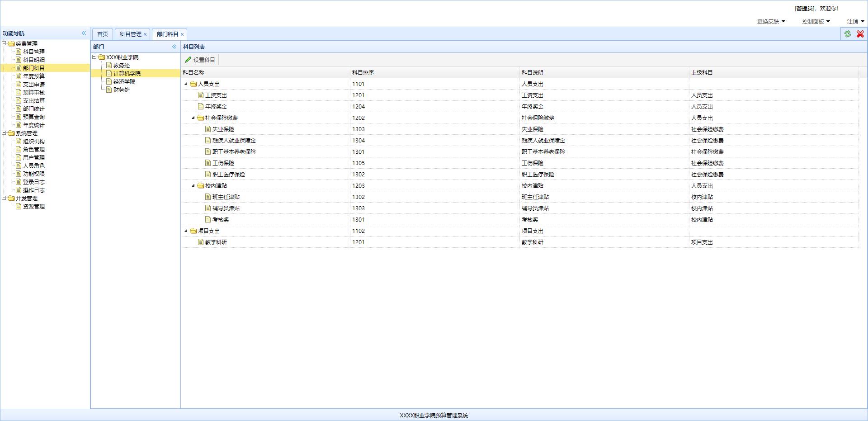
Task: Click the folder icon of XXX职业学院
Action: (x=102, y=57)
